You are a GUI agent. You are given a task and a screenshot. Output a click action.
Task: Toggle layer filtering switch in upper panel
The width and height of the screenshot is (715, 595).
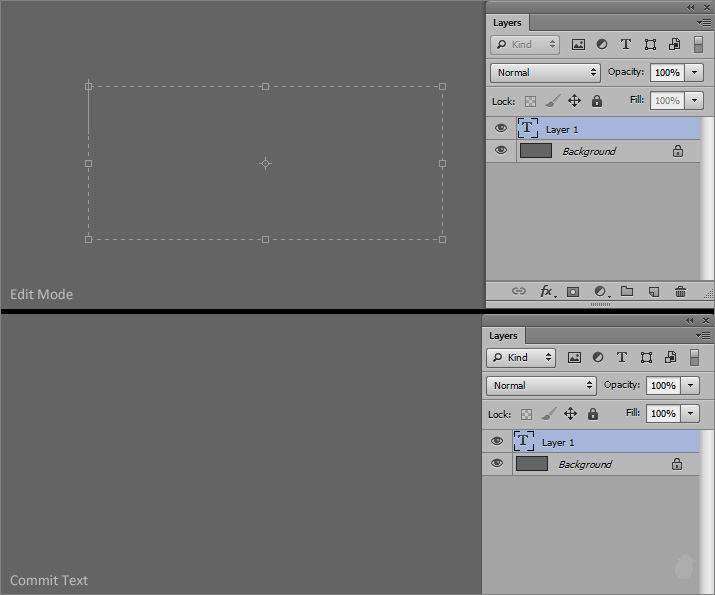point(698,44)
